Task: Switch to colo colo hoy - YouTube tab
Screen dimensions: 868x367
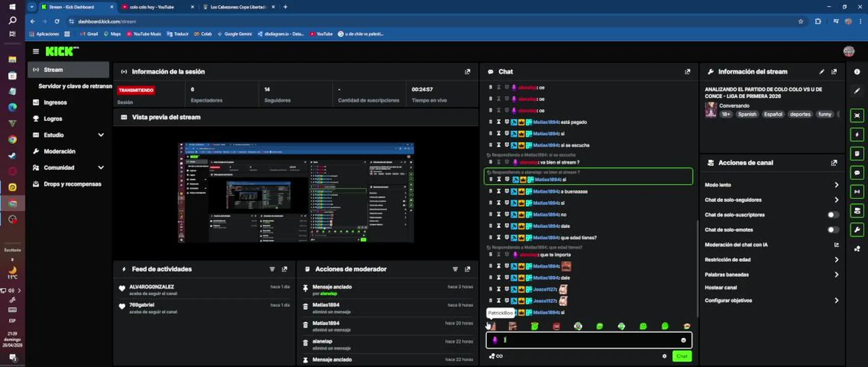Action: tap(158, 7)
